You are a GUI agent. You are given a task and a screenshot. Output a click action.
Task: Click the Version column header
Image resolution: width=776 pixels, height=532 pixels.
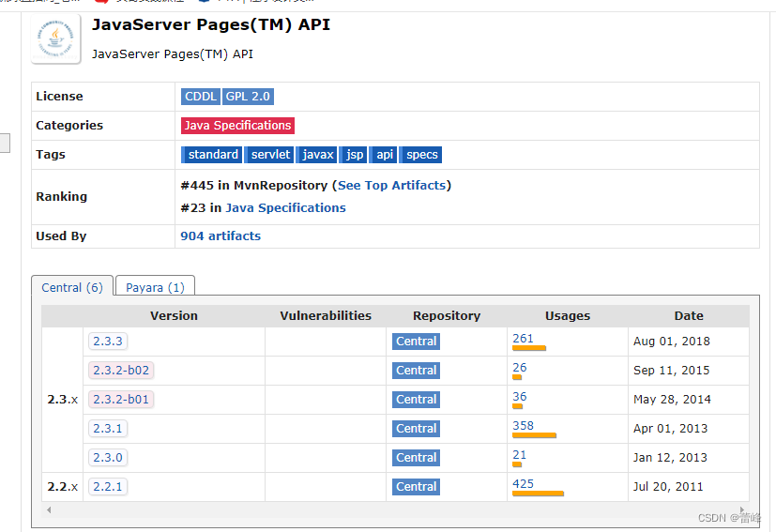click(174, 316)
